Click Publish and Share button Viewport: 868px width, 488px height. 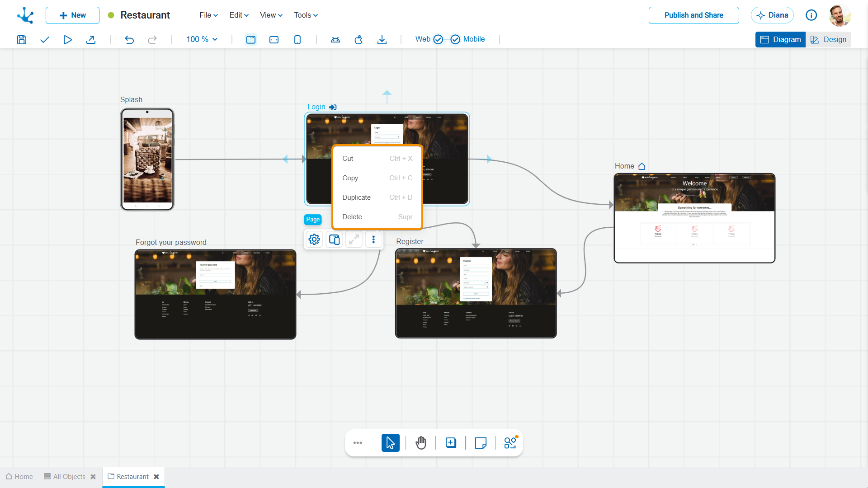click(x=693, y=15)
